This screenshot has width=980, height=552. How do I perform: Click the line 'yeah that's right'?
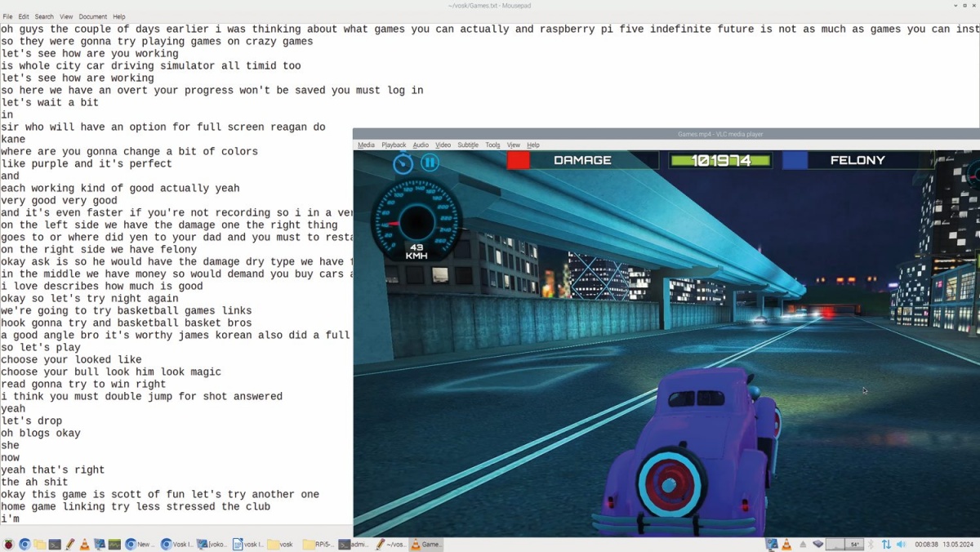pyautogui.click(x=53, y=470)
